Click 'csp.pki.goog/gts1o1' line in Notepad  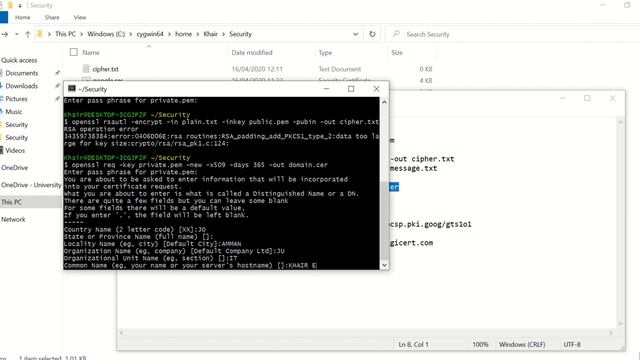pyautogui.click(x=431, y=224)
